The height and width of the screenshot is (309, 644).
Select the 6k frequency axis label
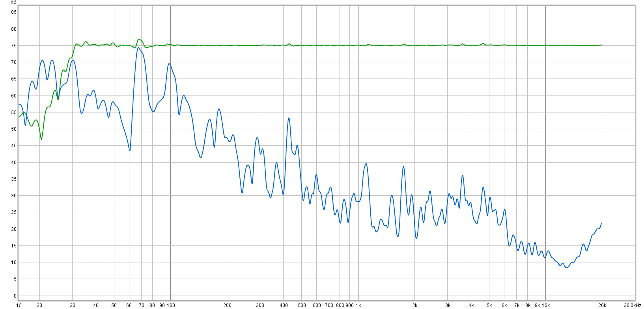[x=504, y=305]
